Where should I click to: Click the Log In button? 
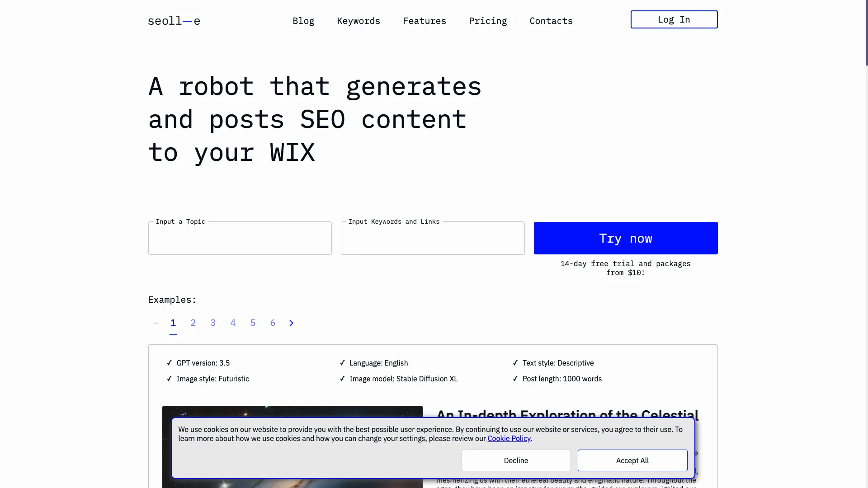point(674,19)
